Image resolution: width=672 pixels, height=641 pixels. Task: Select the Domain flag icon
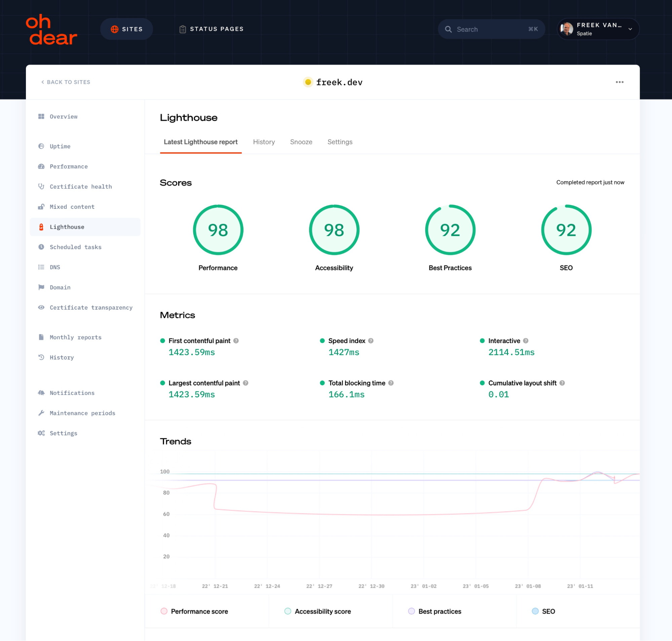(x=41, y=287)
